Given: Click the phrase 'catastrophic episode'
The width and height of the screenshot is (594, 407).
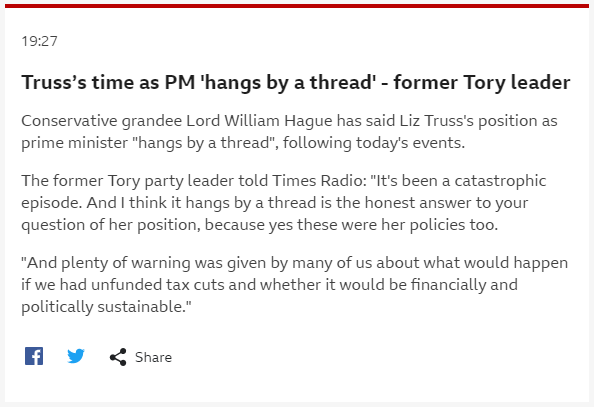Looking at the screenshot, I should pyautogui.click(x=284, y=192).
